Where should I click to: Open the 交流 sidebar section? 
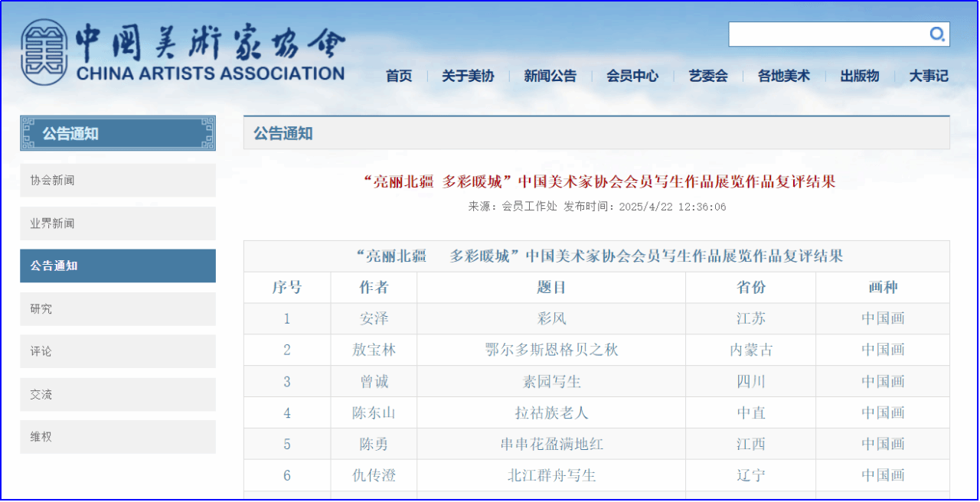(x=118, y=395)
